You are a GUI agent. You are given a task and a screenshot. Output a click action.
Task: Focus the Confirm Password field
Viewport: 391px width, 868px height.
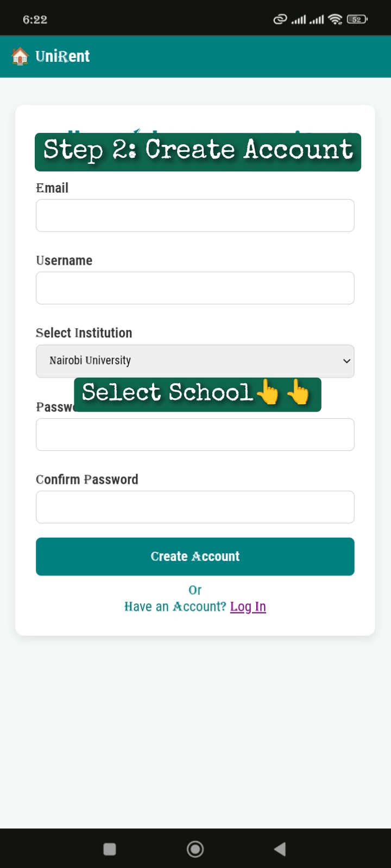click(195, 507)
